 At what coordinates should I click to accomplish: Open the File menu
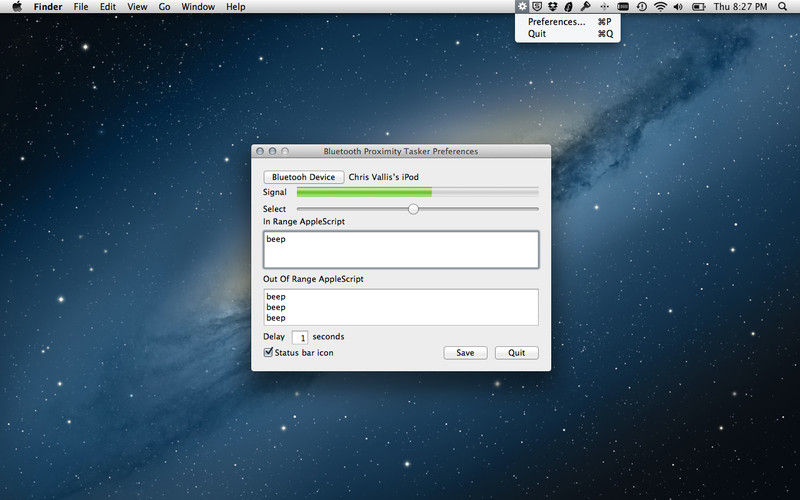click(x=81, y=7)
